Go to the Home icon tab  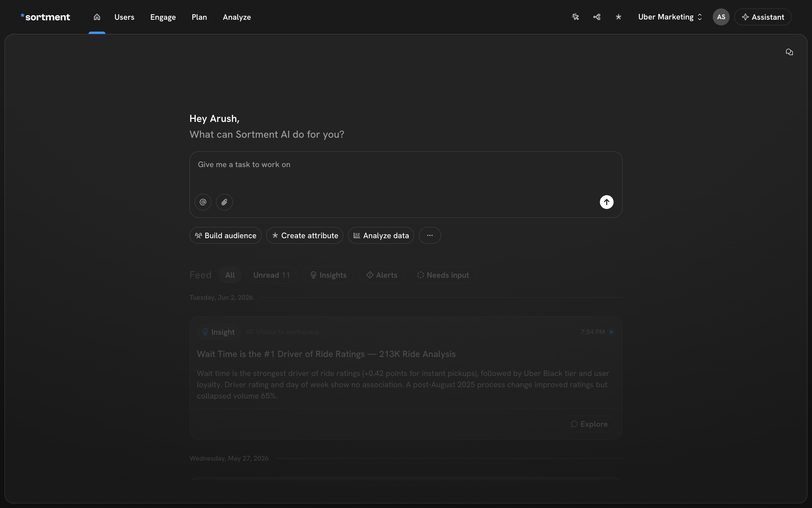coord(97,17)
